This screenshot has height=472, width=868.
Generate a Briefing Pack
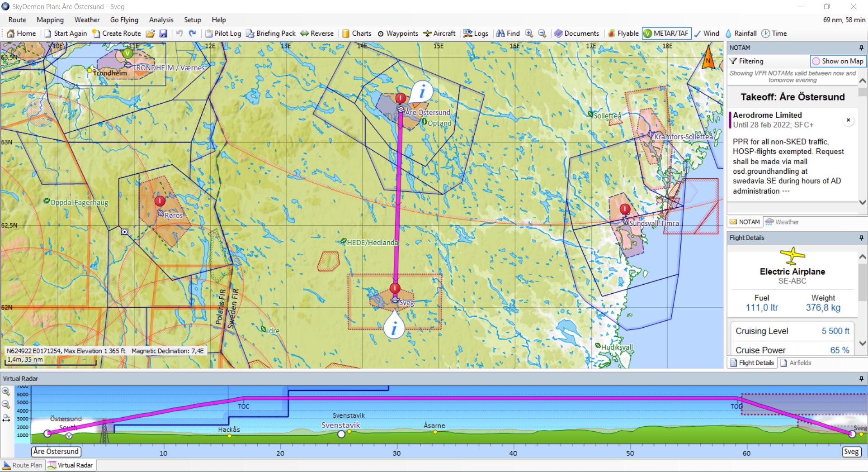click(271, 33)
